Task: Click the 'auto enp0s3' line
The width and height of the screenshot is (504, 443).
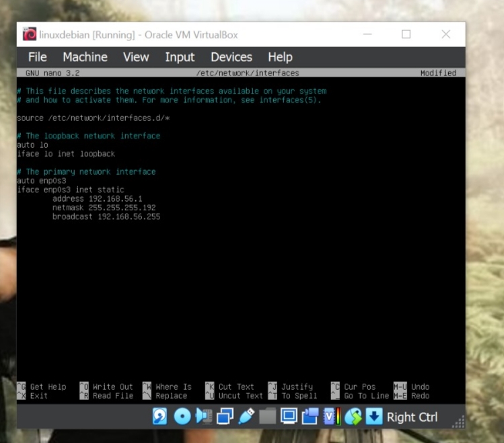Action: (42, 181)
